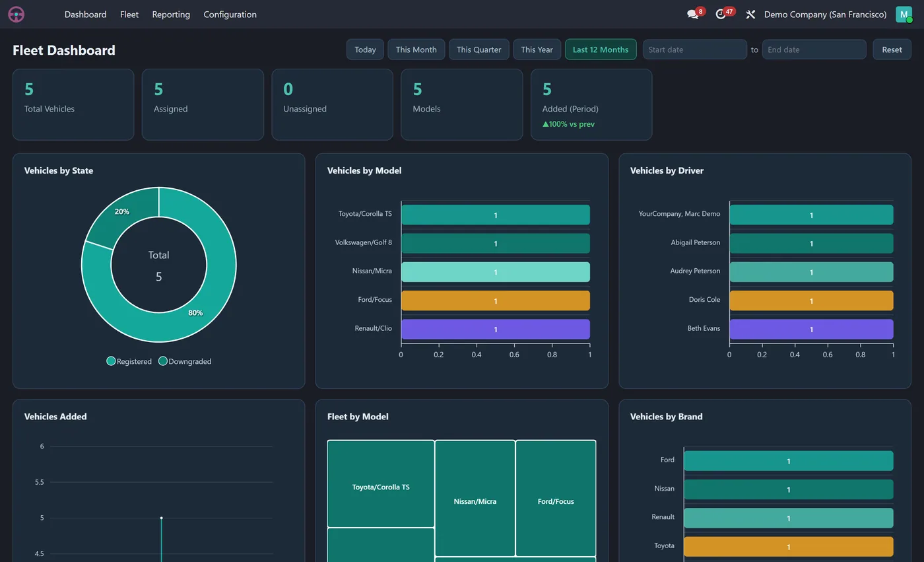Click the Vehicles by Driver title
Viewport: 924px width, 562px height.
pos(667,170)
